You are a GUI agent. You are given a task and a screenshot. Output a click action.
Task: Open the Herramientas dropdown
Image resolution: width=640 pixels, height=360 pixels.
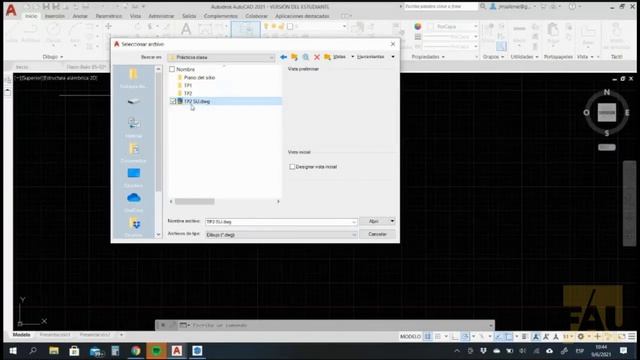376,57
